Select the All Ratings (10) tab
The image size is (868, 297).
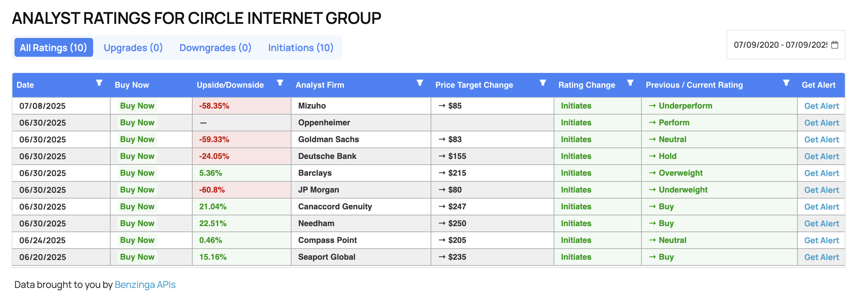tap(53, 47)
